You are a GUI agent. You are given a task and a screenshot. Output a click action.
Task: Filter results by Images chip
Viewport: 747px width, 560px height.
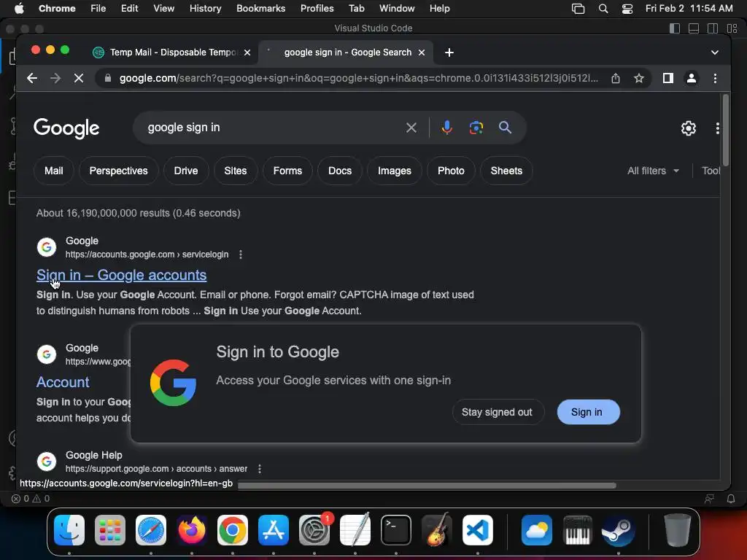tap(395, 171)
